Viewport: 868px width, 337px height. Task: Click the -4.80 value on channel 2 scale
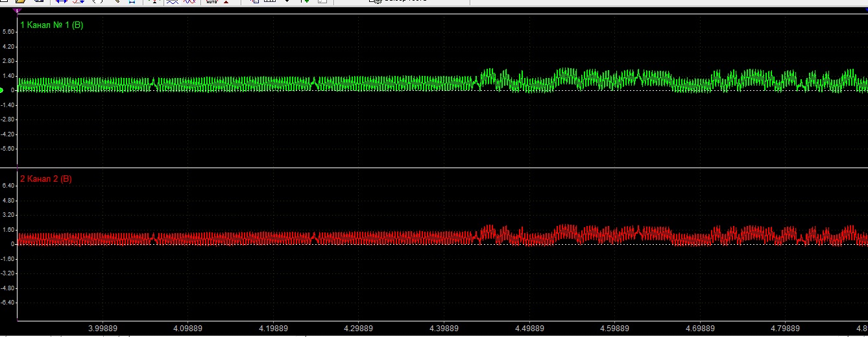click(x=8, y=288)
